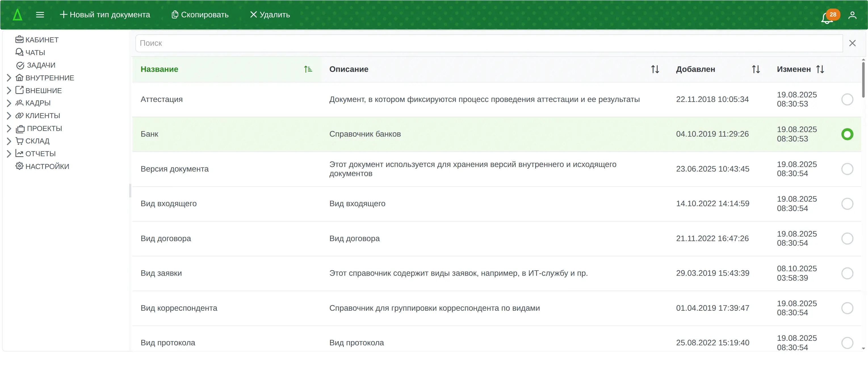Click the green triangle logo

[18, 15]
